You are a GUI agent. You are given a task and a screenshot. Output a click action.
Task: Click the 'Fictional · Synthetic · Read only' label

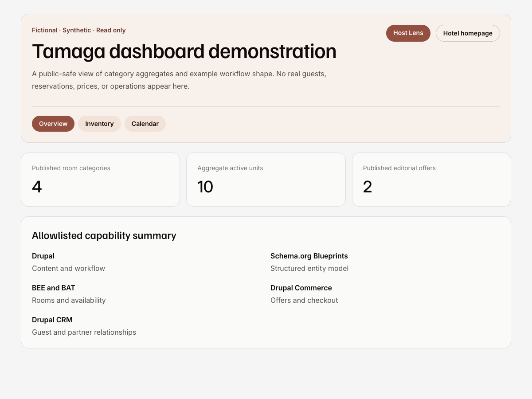point(79,30)
